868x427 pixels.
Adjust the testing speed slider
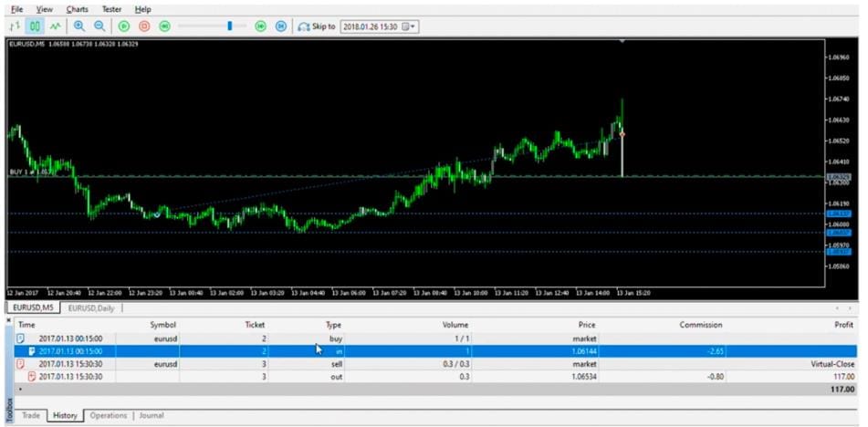tap(230, 26)
